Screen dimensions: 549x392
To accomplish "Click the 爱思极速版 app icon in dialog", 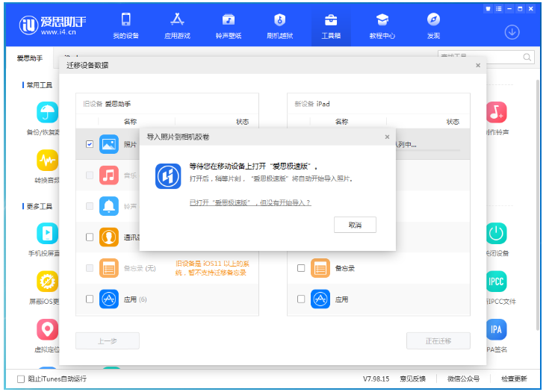I will click(x=168, y=176).
